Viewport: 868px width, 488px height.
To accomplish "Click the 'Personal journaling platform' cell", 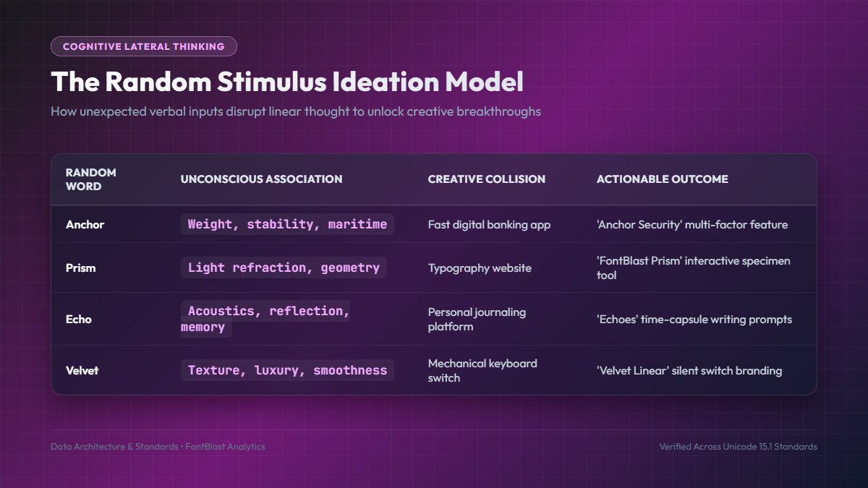I will (477, 320).
